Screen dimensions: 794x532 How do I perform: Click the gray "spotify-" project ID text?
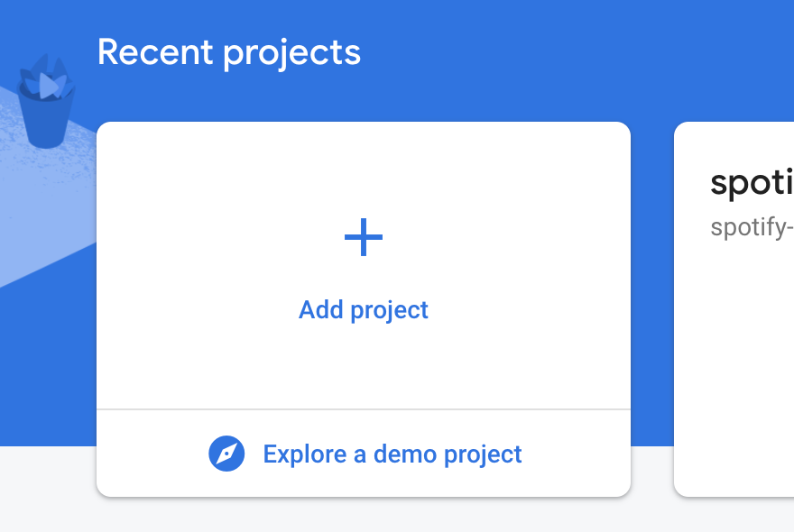pyautogui.click(x=751, y=226)
